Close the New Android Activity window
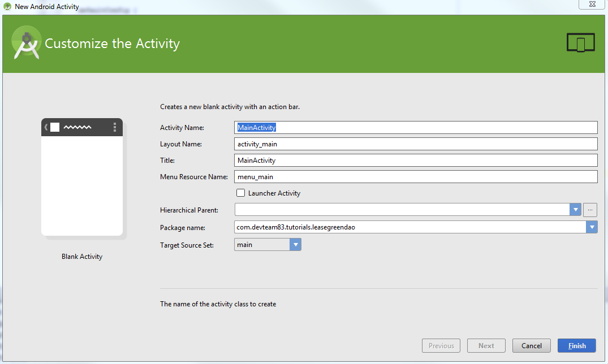 [x=592, y=5]
